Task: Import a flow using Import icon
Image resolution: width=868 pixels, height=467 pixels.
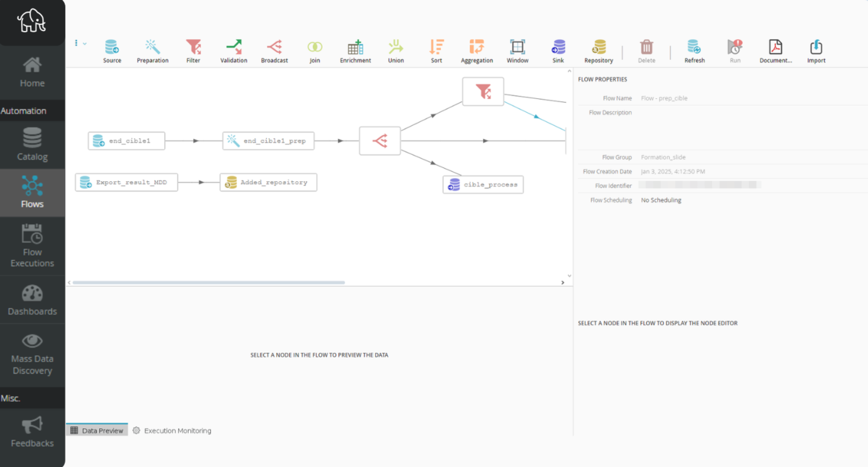Action: (x=816, y=51)
